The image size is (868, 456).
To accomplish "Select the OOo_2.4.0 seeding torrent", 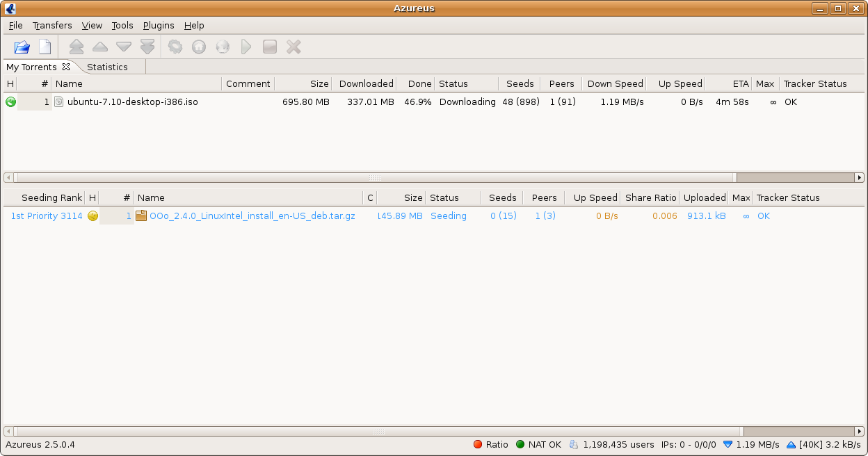I will (x=252, y=216).
